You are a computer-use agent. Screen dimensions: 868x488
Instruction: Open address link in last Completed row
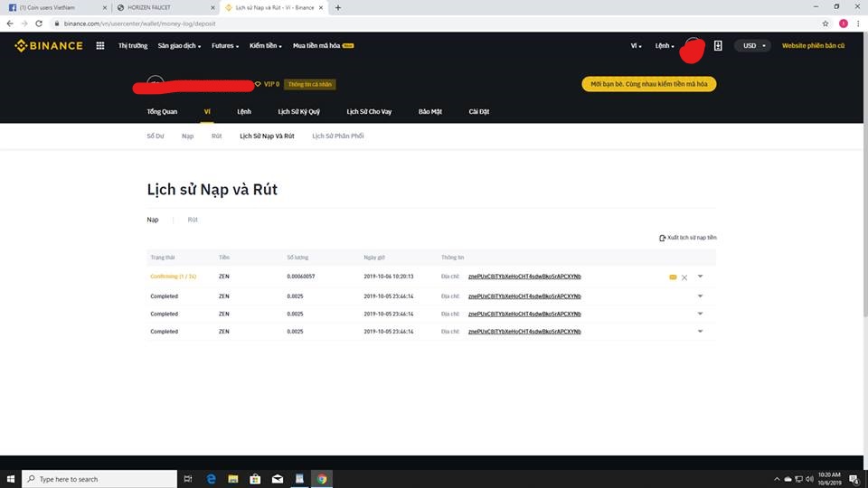tap(524, 332)
